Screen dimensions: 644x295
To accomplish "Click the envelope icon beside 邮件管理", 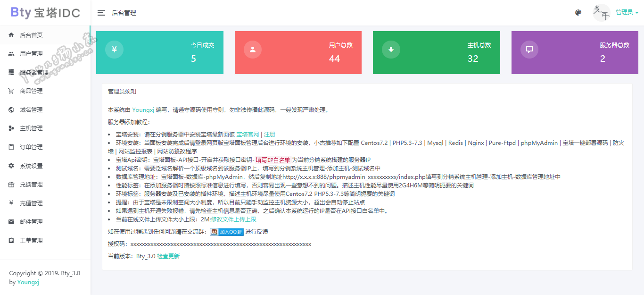I will coord(11,222).
